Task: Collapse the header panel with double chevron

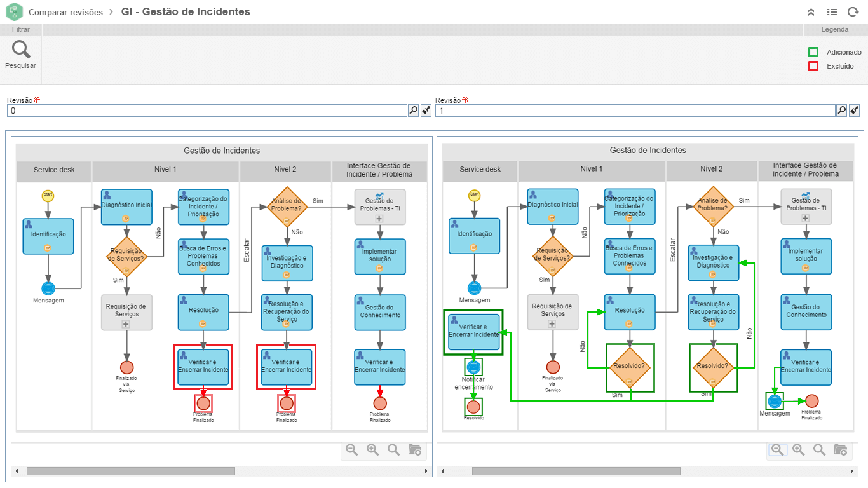Action: [x=811, y=12]
